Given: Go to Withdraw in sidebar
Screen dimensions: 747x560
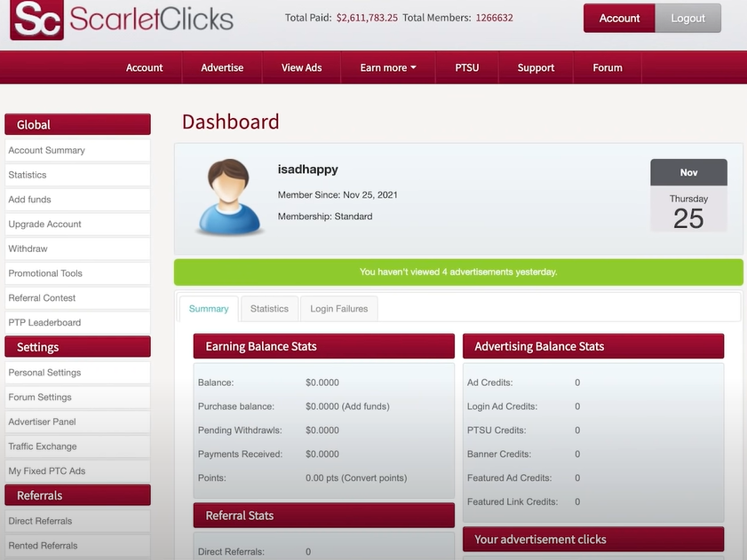Looking at the screenshot, I should tap(77, 248).
